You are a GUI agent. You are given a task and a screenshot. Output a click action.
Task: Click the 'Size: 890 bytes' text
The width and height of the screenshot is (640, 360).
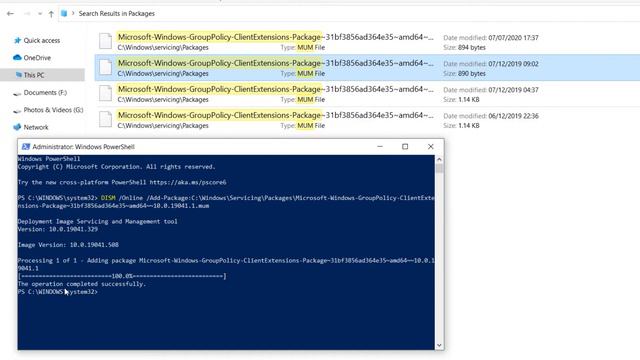tap(464, 74)
